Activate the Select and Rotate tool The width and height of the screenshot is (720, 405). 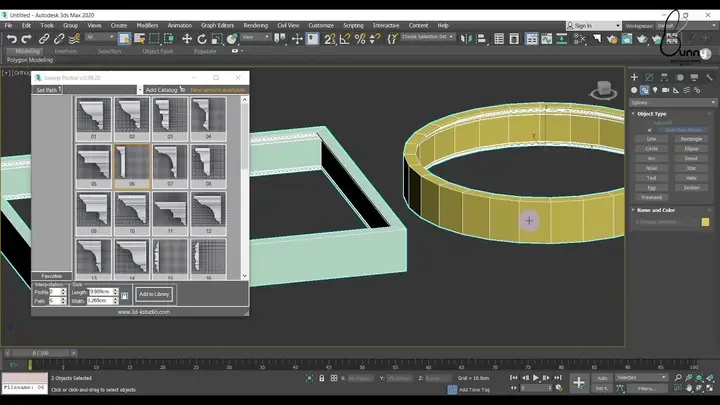click(202, 39)
